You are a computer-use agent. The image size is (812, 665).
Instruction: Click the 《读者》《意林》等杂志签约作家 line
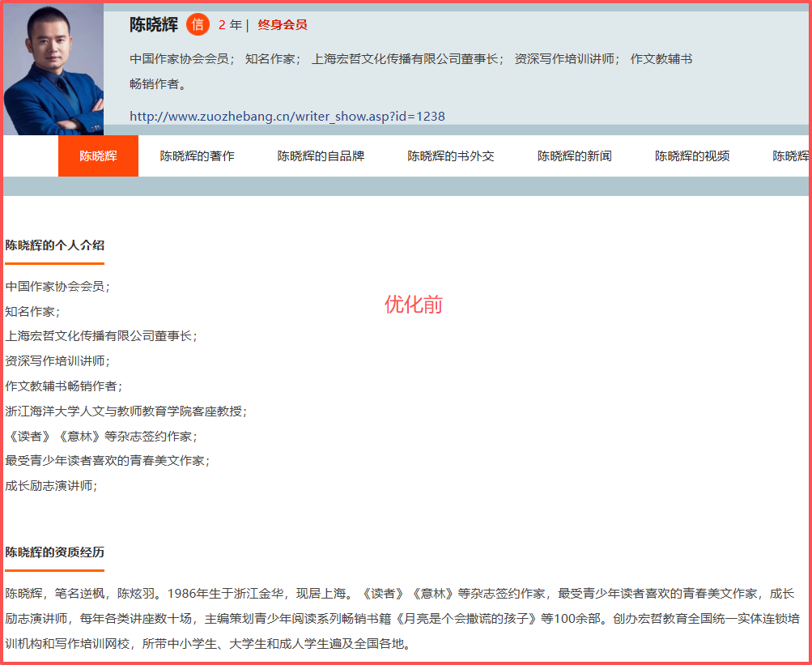[x=101, y=437]
